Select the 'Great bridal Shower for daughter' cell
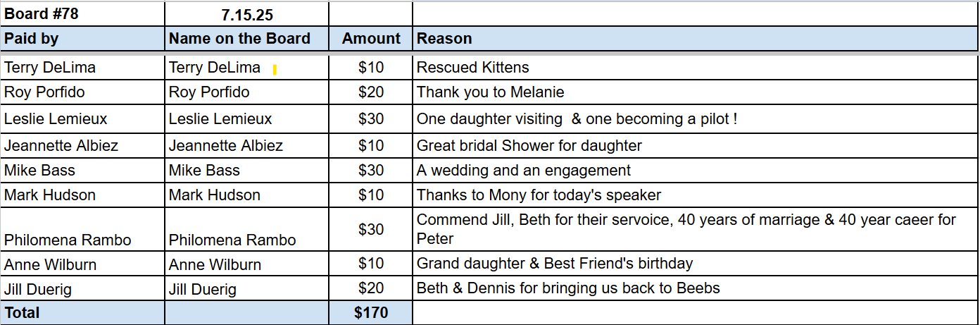The height and width of the screenshot is (325, 980). click(x=529, y=146)
